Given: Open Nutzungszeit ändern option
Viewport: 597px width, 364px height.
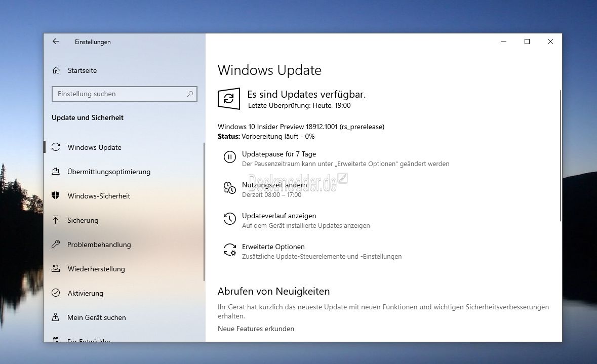Looking at the screenshot, I should (x=274, y=185).
